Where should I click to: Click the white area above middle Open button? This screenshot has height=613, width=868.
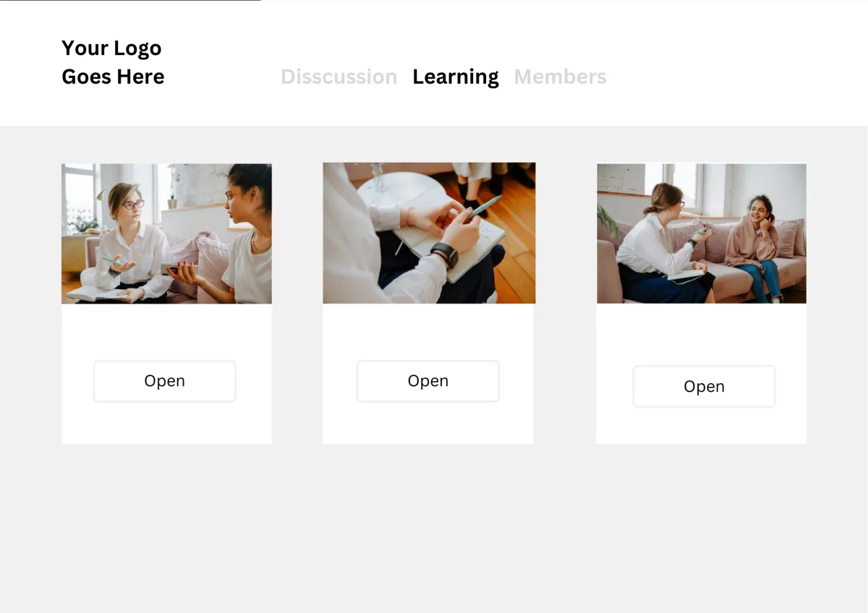coord(428,332)
